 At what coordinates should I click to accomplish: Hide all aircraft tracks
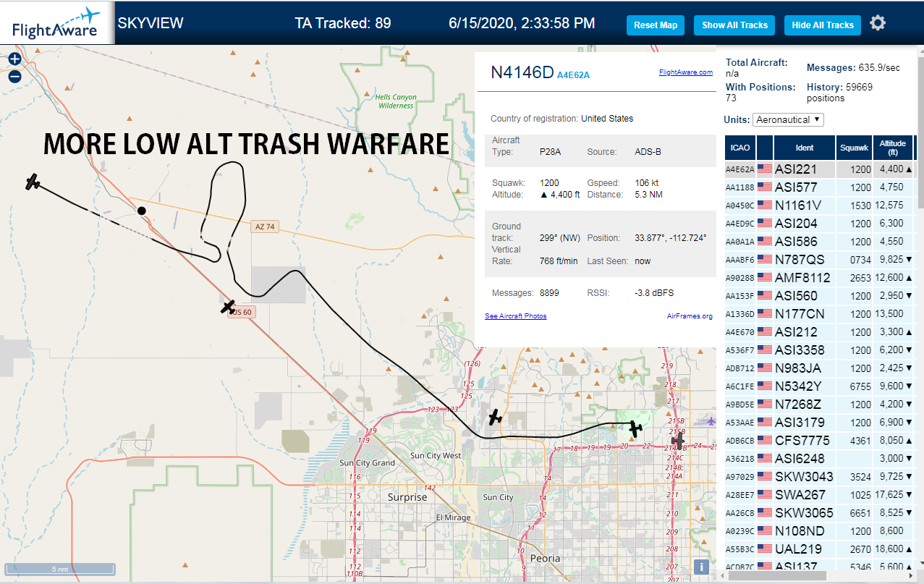(x=823, y=25)
